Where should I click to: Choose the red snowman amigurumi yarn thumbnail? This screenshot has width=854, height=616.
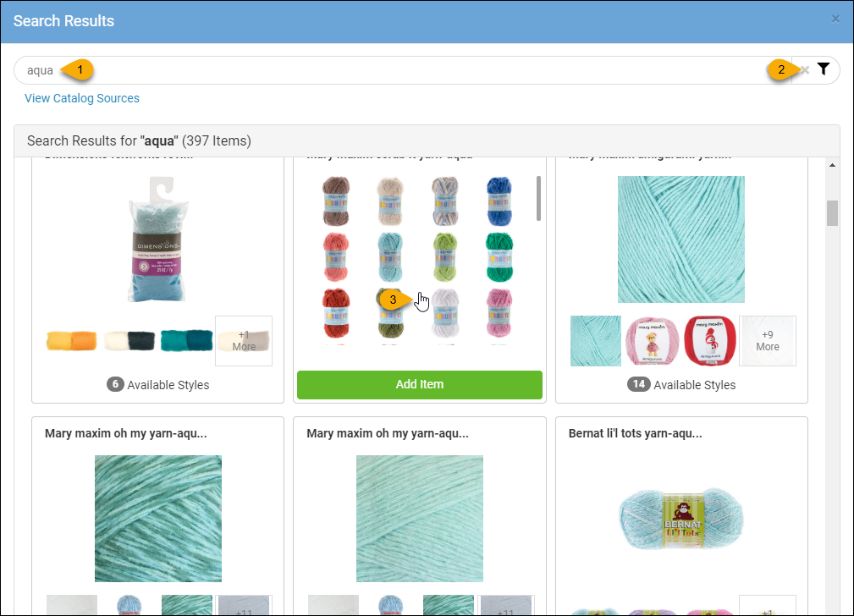pyautogui.click(x=709, y=341)
